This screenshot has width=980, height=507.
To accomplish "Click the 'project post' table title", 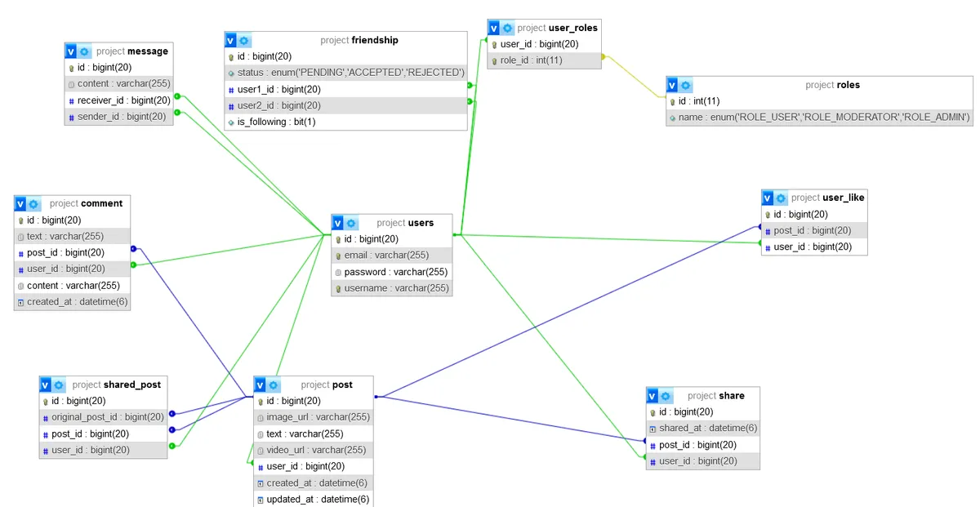I will [327, 385].
